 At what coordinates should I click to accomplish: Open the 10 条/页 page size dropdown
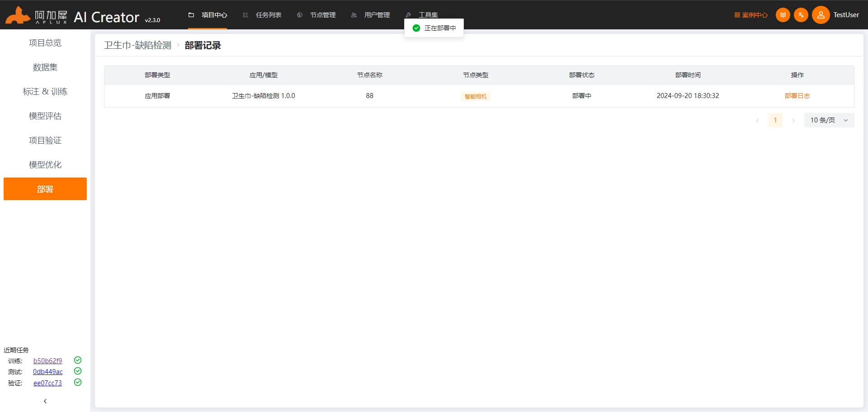point(829,120)
